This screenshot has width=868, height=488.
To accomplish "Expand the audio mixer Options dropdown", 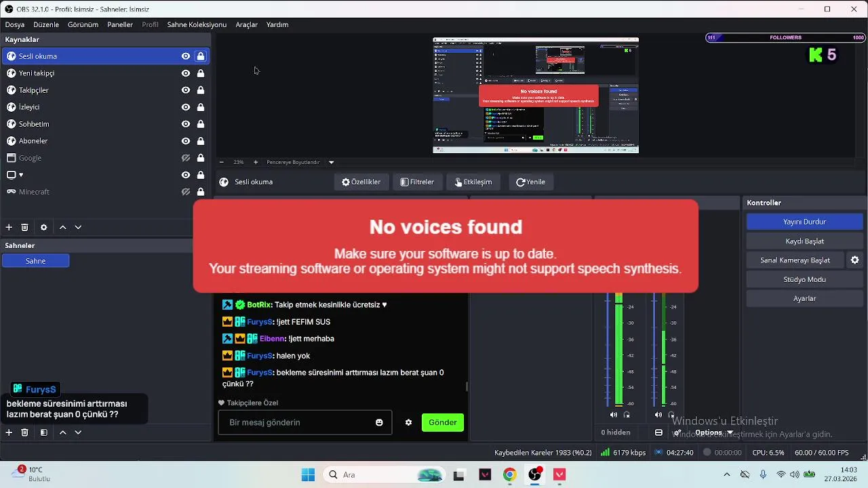I will click(x=713, y=432).
